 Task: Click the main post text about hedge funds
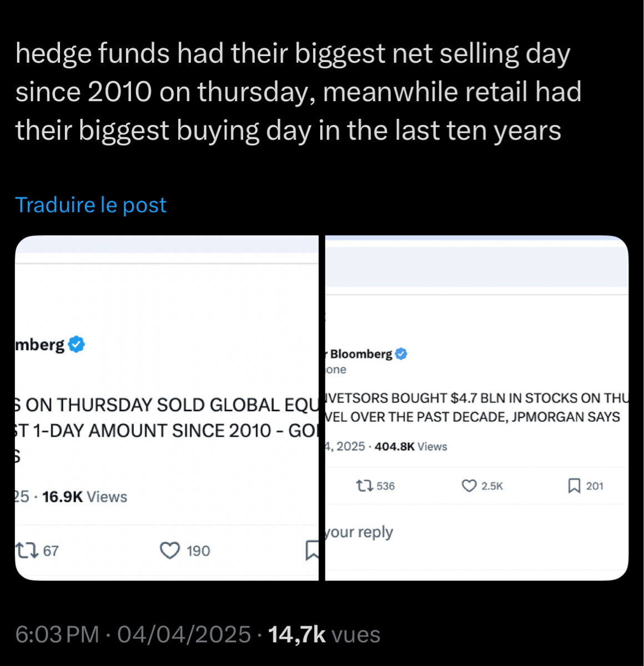[x=298, y=92]
